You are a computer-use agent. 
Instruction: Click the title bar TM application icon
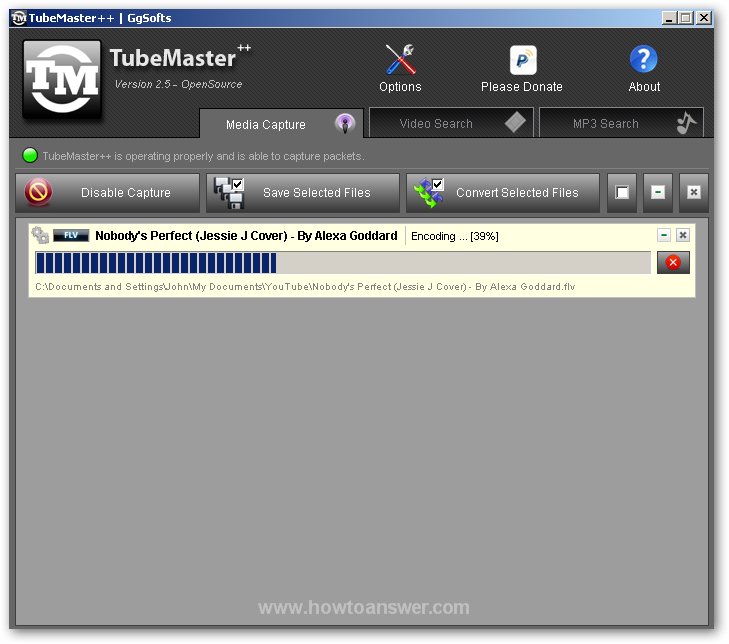click(19, 18)
